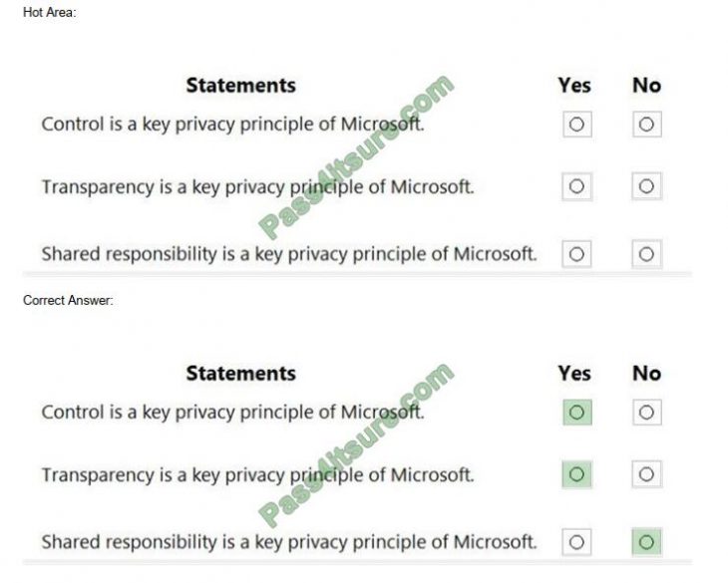Select Yes for Shared responsibility in Correct Answer
This screenshot has width=728, height=583.
[576, 542]
